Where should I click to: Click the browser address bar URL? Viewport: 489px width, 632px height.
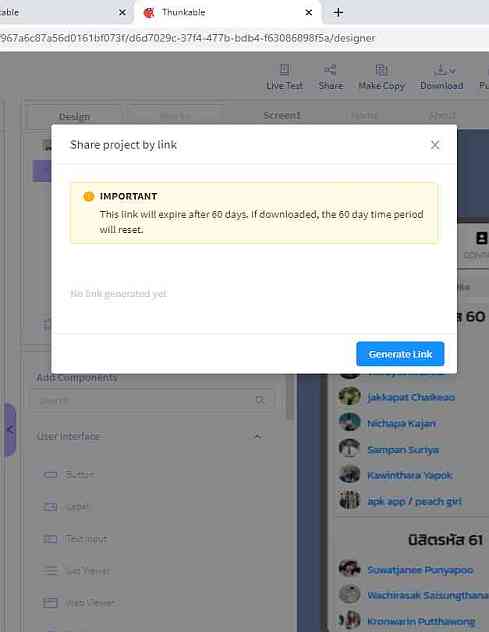pyautogui.click(x=187, y=38)
